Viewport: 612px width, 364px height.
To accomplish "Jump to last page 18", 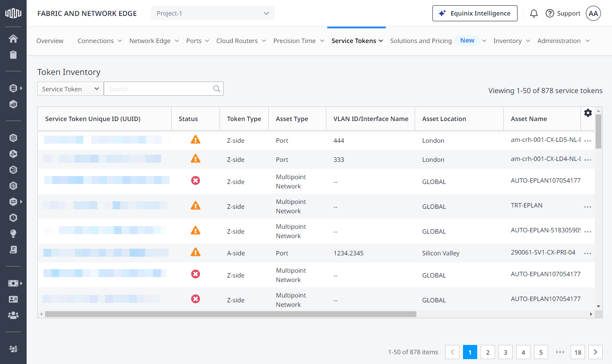I will pos(578,352).
